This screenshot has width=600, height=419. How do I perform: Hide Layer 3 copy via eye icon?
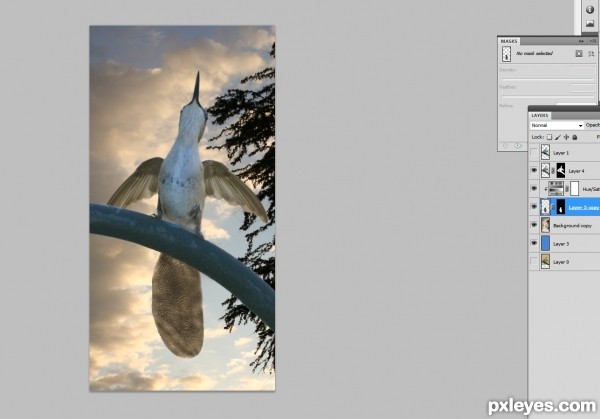[534, 207]
